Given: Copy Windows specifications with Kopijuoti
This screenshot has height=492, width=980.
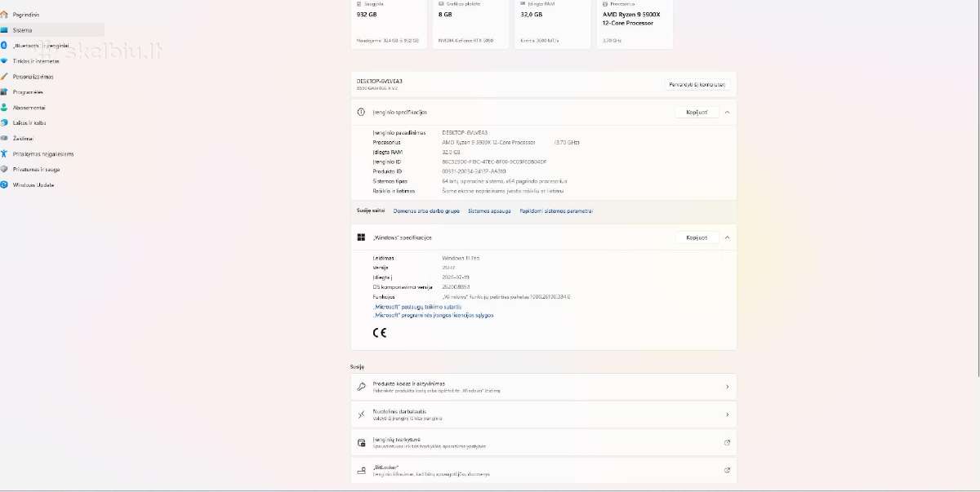Looking at the screenshot, I should tap(697, 237).
